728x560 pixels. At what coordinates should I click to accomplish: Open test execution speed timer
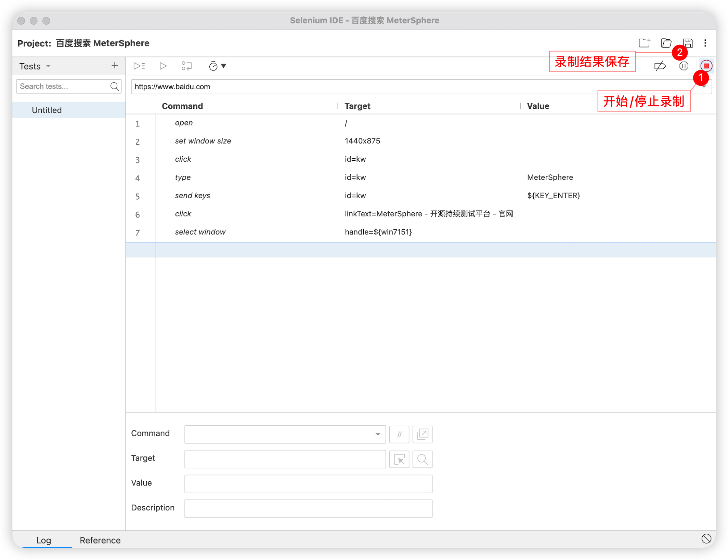tap(217, 66)
